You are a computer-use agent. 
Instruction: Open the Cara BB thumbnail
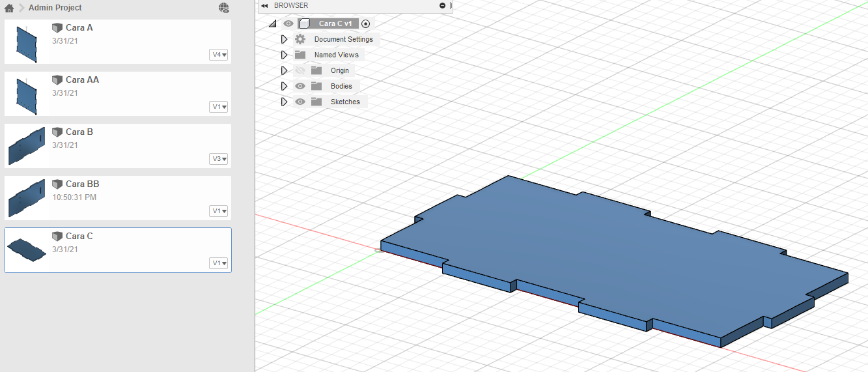tap(26, 198)
